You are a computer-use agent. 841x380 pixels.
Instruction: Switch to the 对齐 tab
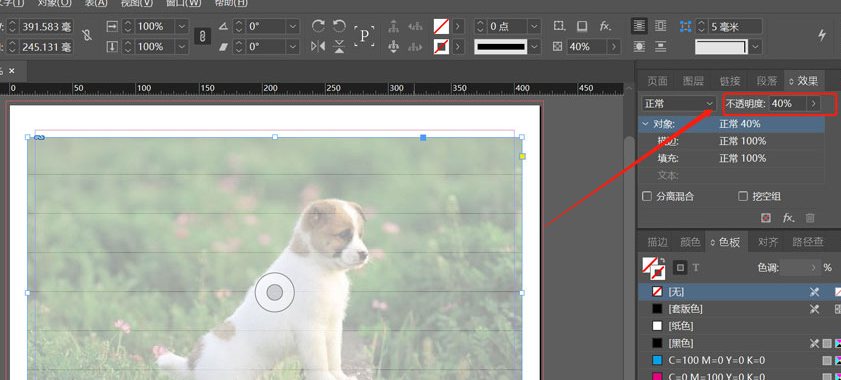(x=768, y=242)
